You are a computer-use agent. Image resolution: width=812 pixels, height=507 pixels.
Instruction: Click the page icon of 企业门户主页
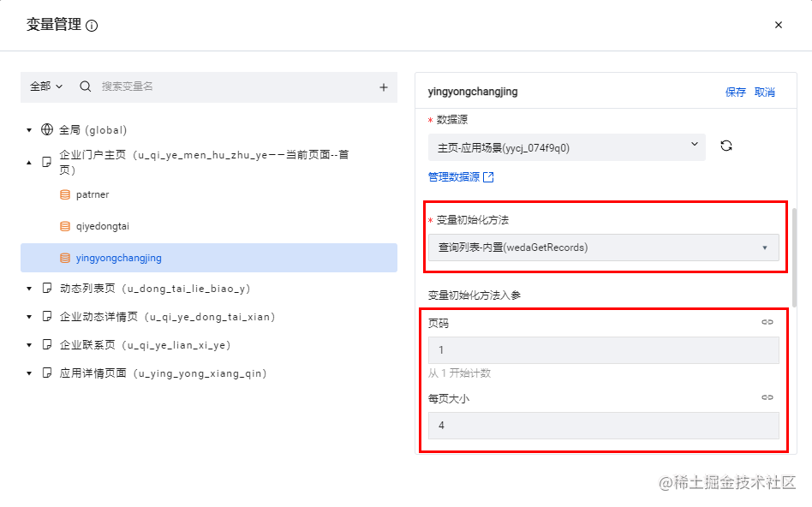pos(46,162)
